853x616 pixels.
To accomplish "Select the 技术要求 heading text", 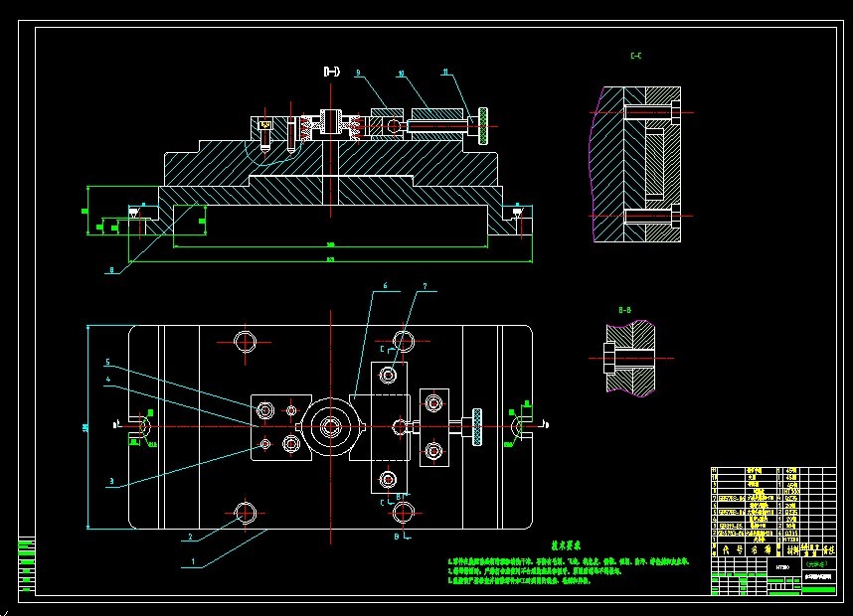I will (x=567, y=544).
